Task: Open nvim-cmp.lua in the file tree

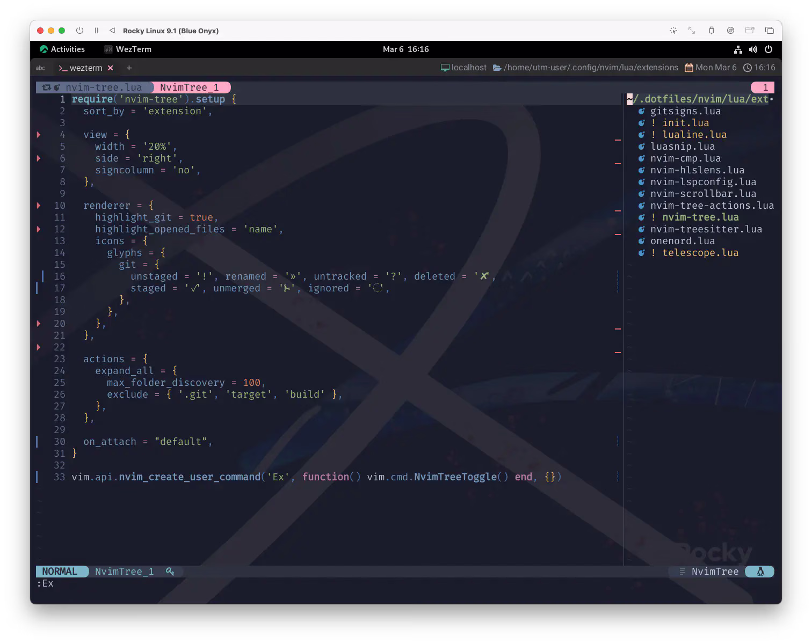Action: click(x=685, y=158)
